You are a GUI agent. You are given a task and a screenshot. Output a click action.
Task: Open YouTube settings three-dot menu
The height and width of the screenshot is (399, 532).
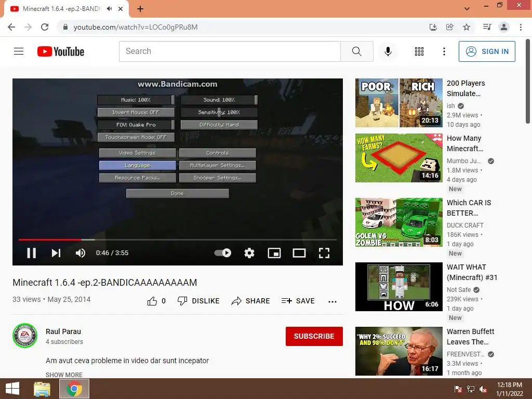pos(444,51)
